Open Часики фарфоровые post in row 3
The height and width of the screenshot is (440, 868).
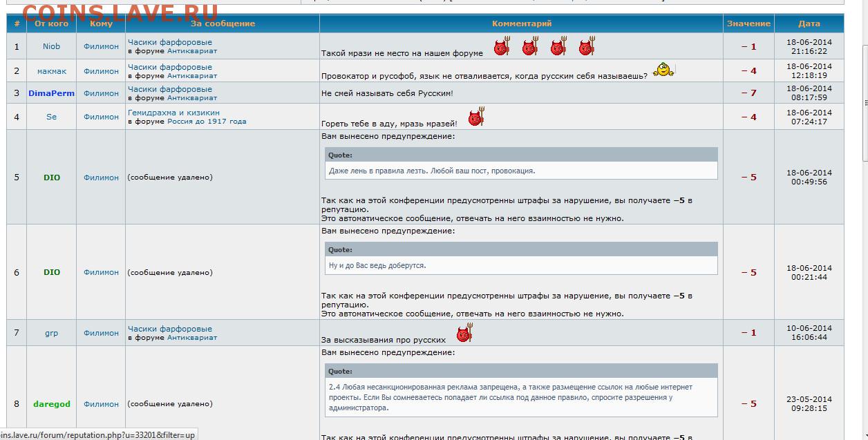170,89
